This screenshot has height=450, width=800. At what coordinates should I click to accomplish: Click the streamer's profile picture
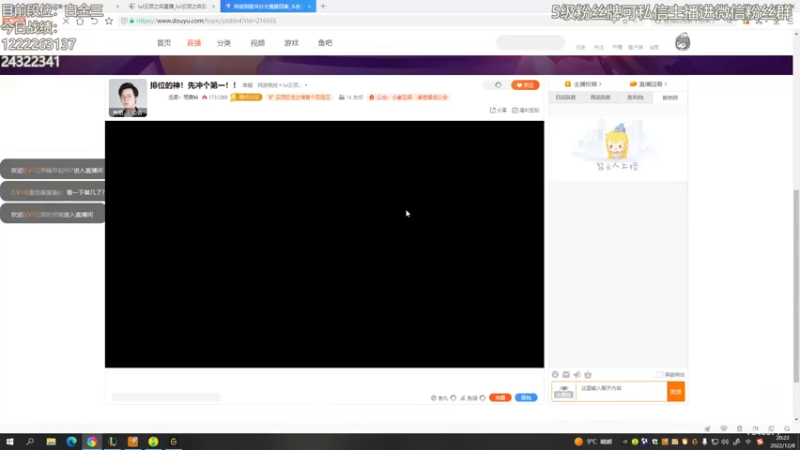click(x=128, y=97)
